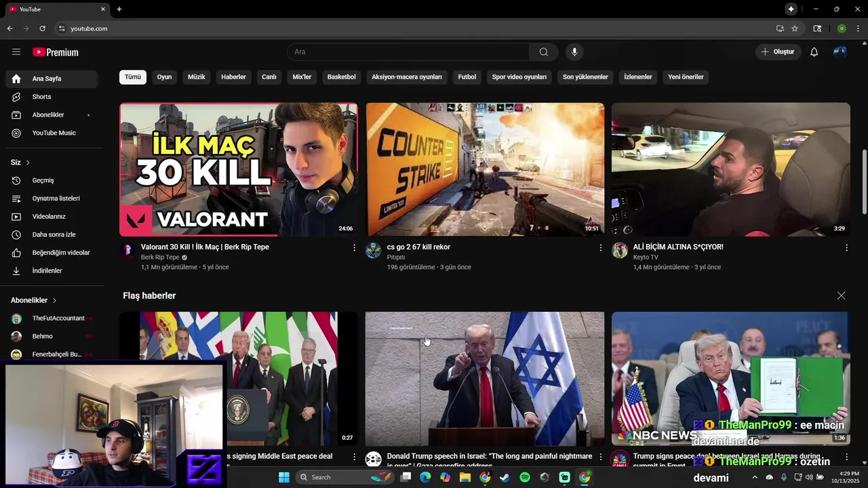Start voice search with the microphone
Image resolution: width=868 pixels, height=488 pixels.
pyautogui.click(x=574, y=52)
